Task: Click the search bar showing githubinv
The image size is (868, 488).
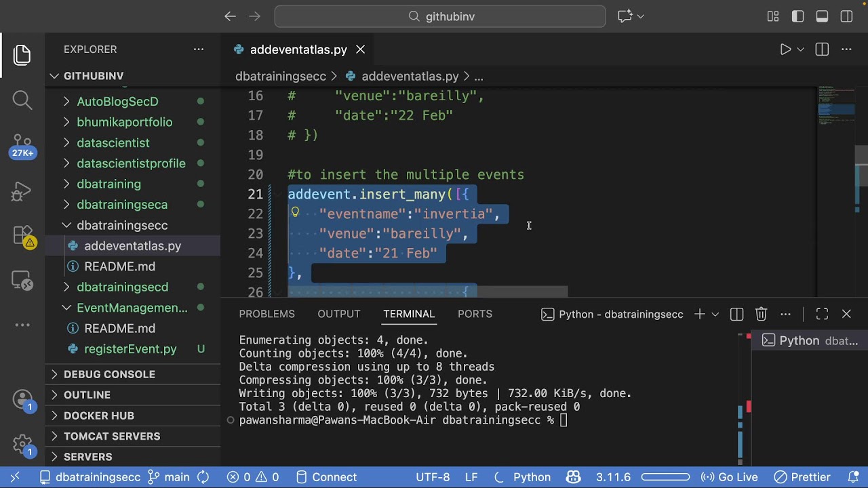Action: point(440,16)
